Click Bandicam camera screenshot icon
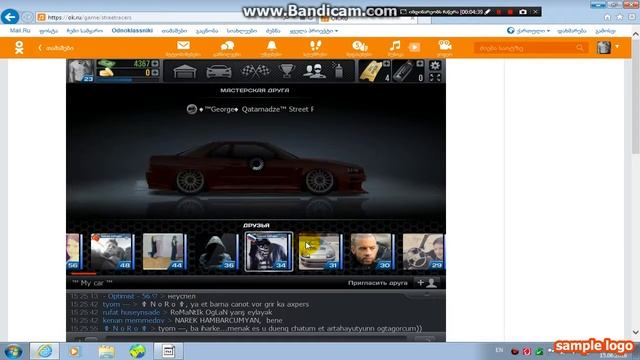Image resolution: width=640 pixels, height=360 pixels. coord(523,12)
